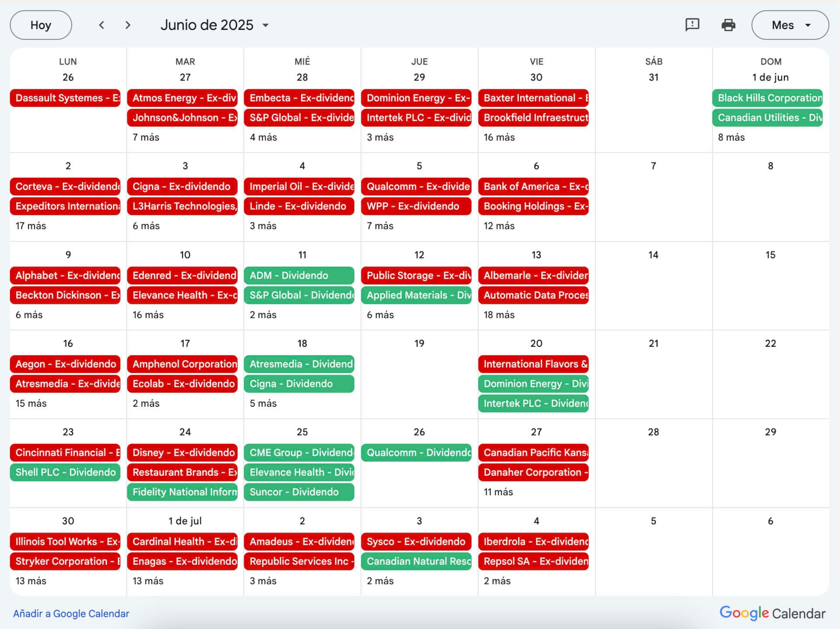Open Applied Materials dividend event
Screen dimensions: 840x629
[x=416, y=295]
